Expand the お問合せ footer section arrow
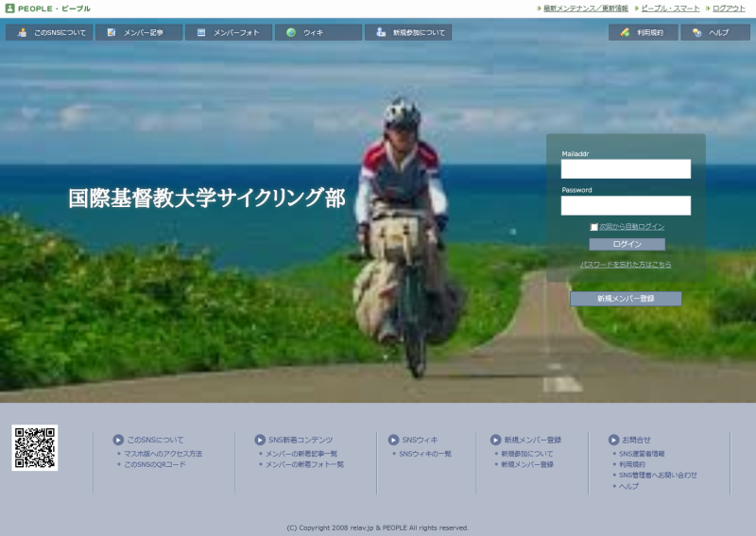 (x=613, y=440)
